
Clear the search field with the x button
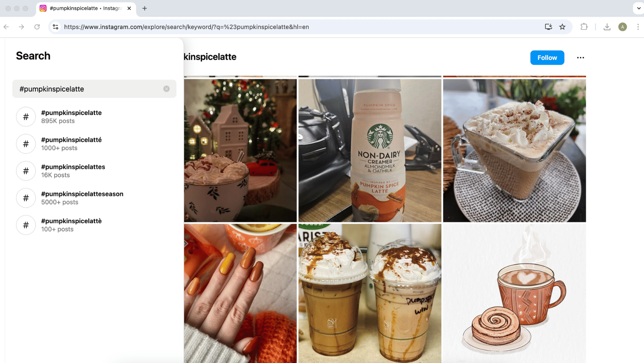(166, 89)
